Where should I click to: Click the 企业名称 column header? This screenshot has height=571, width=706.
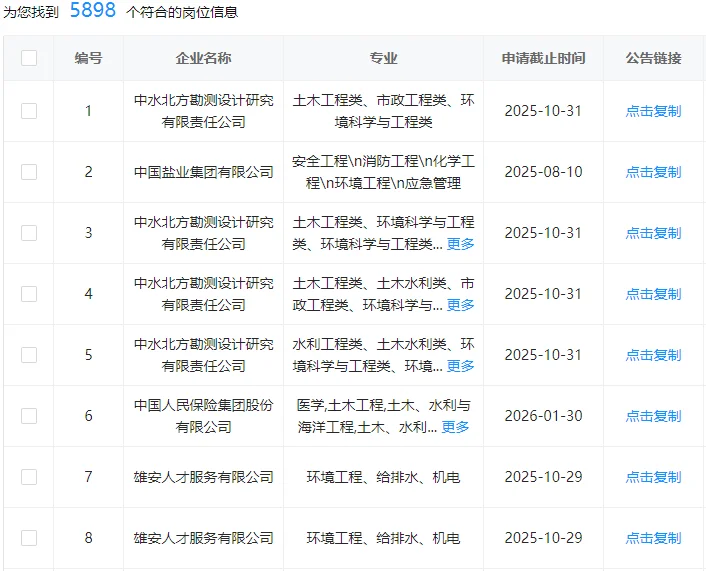[x=204, y=58]
